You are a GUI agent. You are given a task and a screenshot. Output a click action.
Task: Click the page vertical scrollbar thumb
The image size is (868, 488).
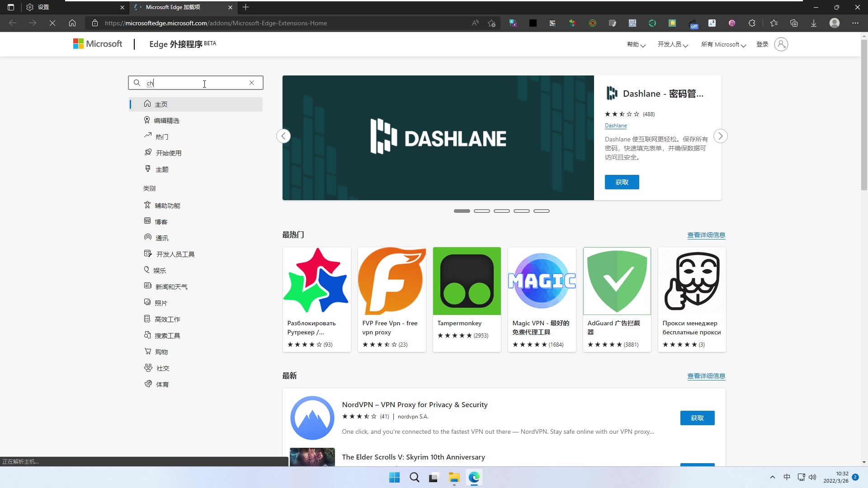pyautogui.click(x=864, y=115)
